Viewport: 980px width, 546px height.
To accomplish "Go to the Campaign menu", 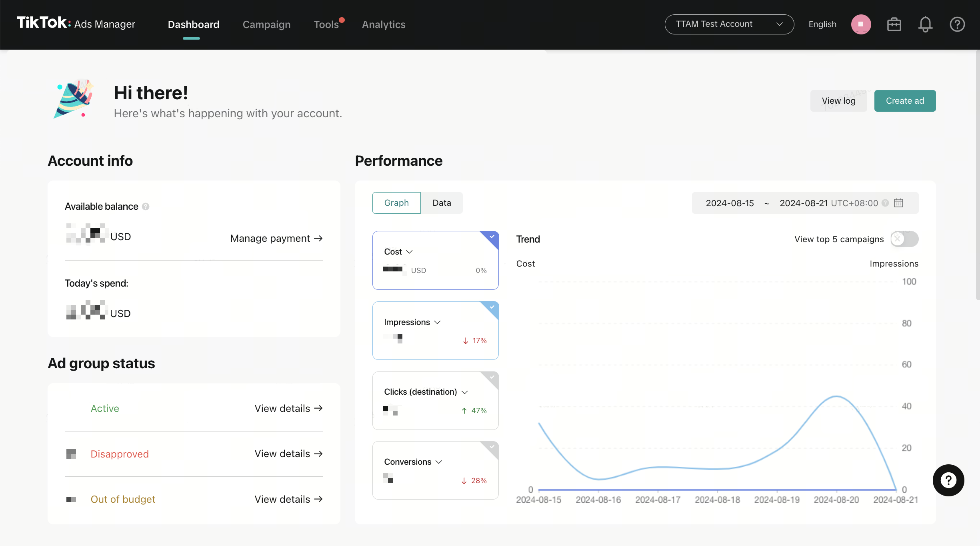I will coord(266,24).
